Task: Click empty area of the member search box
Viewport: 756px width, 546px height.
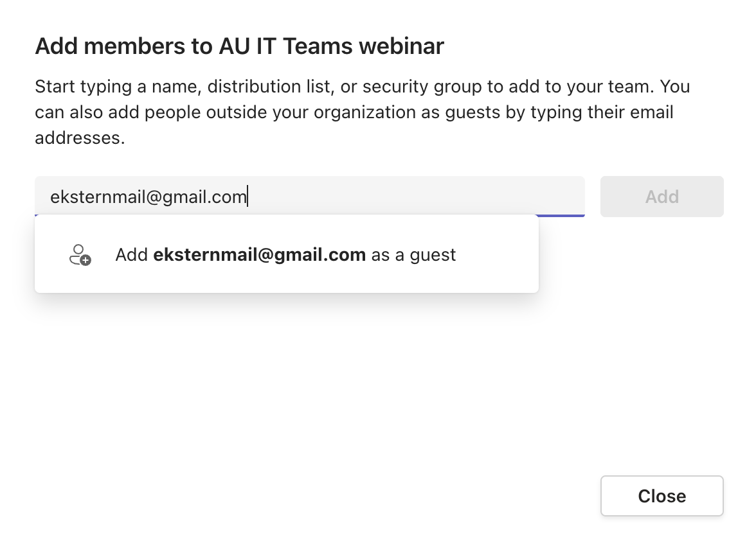Action: [415, 197]
